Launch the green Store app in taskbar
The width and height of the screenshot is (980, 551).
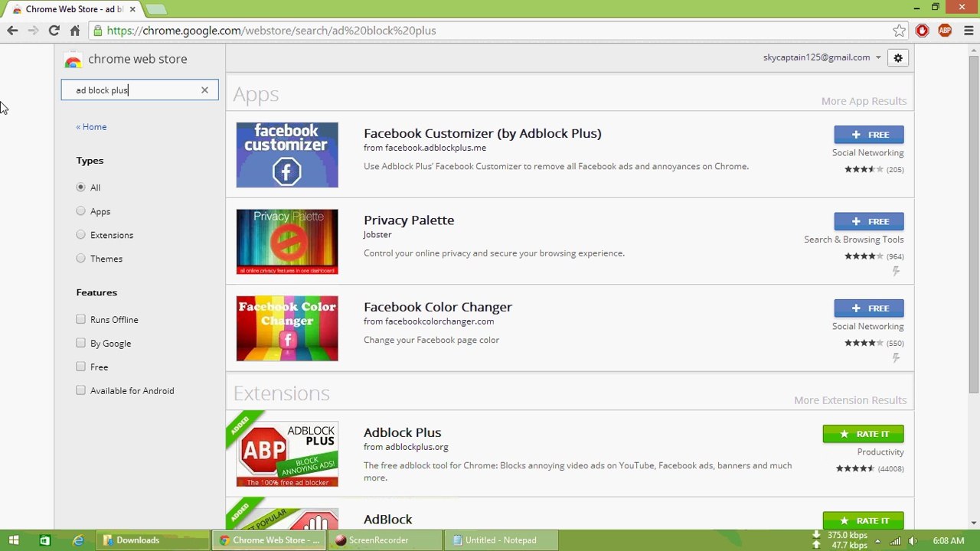tap(45, 540)
